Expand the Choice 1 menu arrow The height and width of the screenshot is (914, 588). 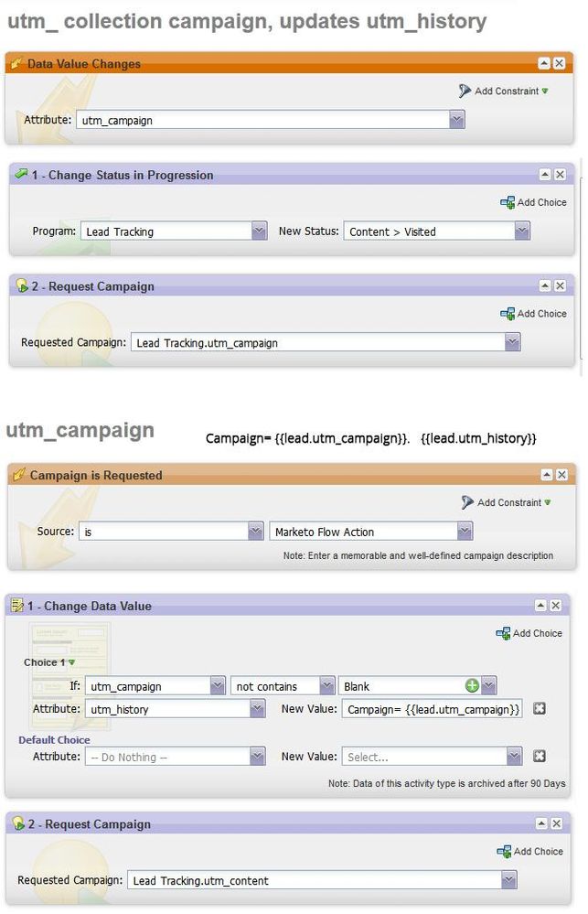click(x=71, y=662)
